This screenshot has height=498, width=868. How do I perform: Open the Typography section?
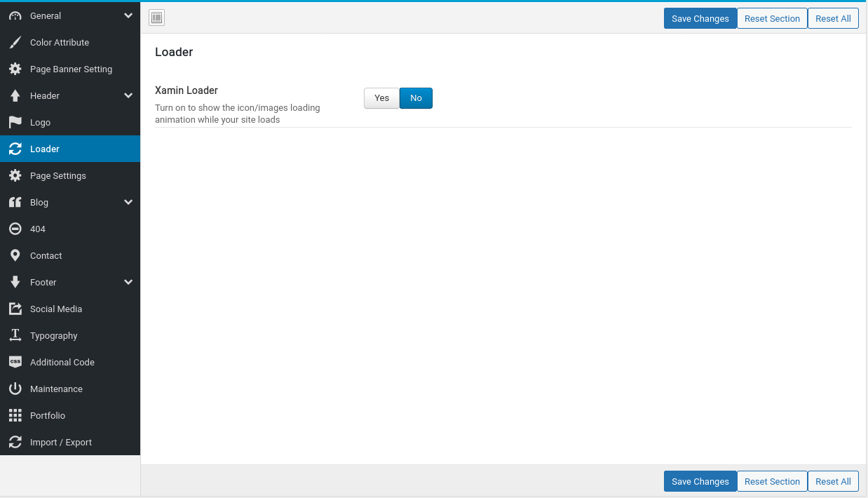70,335
